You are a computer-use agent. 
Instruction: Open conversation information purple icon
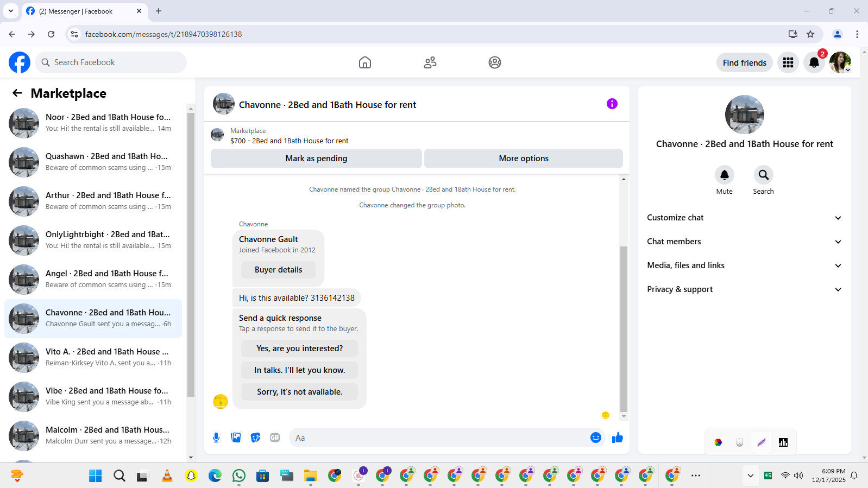point(612,104)
